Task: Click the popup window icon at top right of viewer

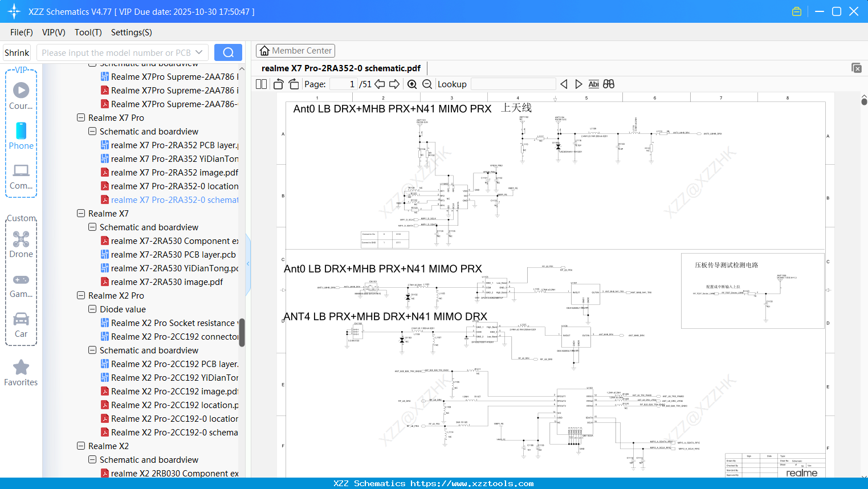Action: 857,68
